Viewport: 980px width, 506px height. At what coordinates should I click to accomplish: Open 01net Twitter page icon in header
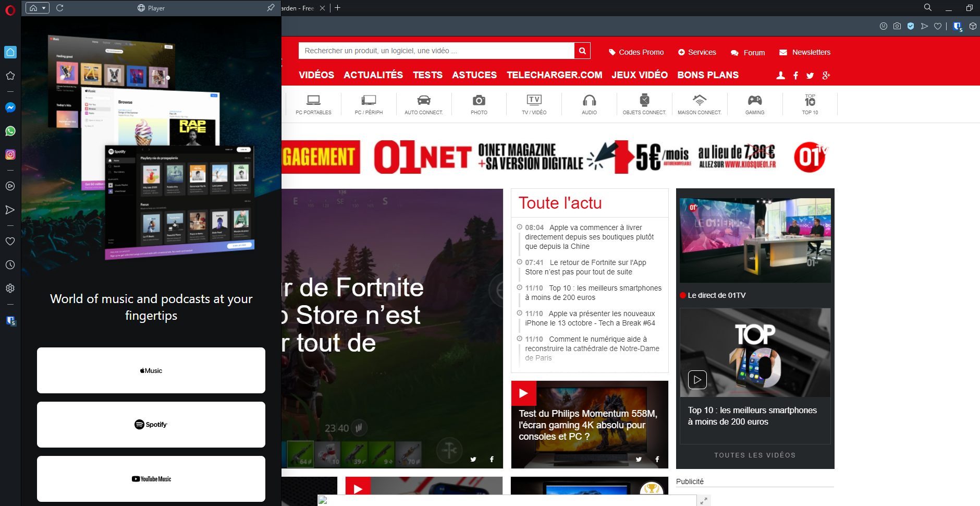pos(810,76)
